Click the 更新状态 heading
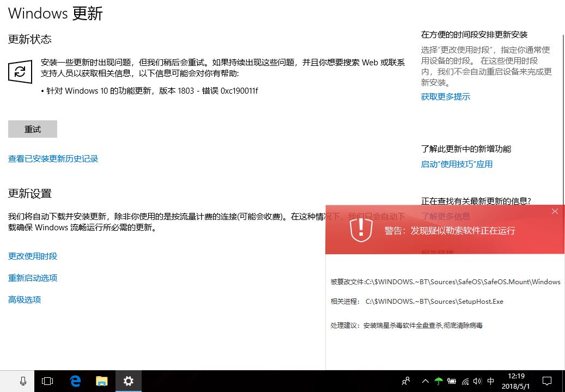565x392 pixels. [x=30, y=39]
